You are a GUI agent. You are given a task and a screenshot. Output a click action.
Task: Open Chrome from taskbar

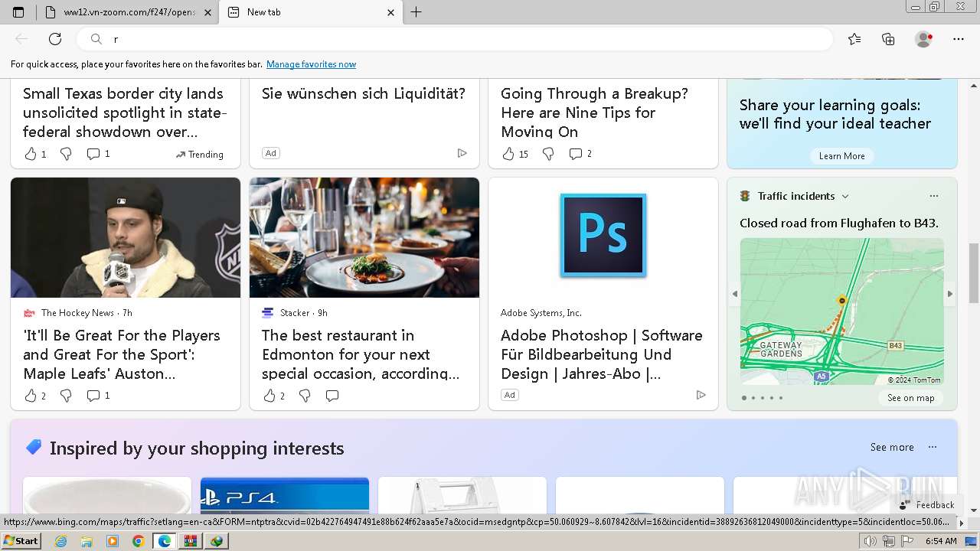pyautogui.click(x=138, y=541)
